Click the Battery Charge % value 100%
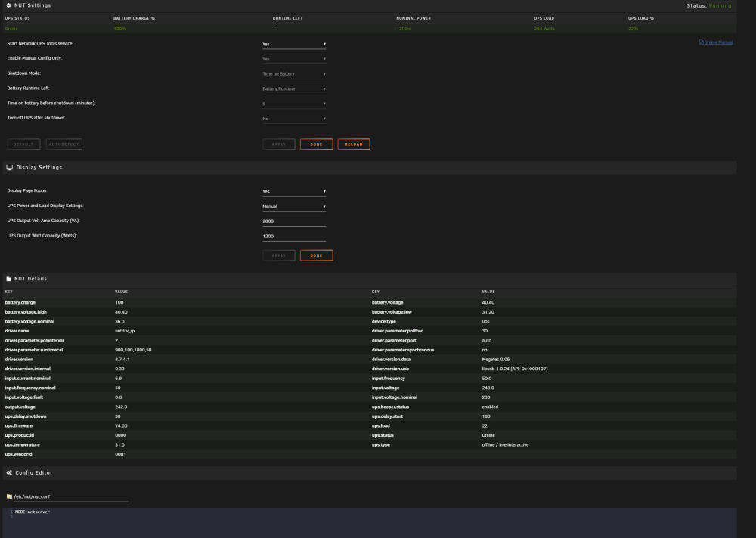The image size is (756, 538). (120, 29)
